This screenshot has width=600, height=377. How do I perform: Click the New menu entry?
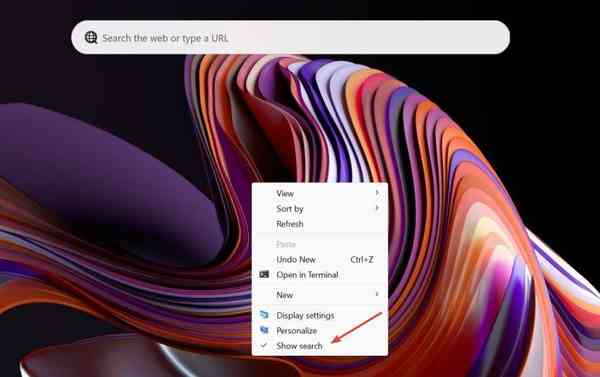click(320, 295)
